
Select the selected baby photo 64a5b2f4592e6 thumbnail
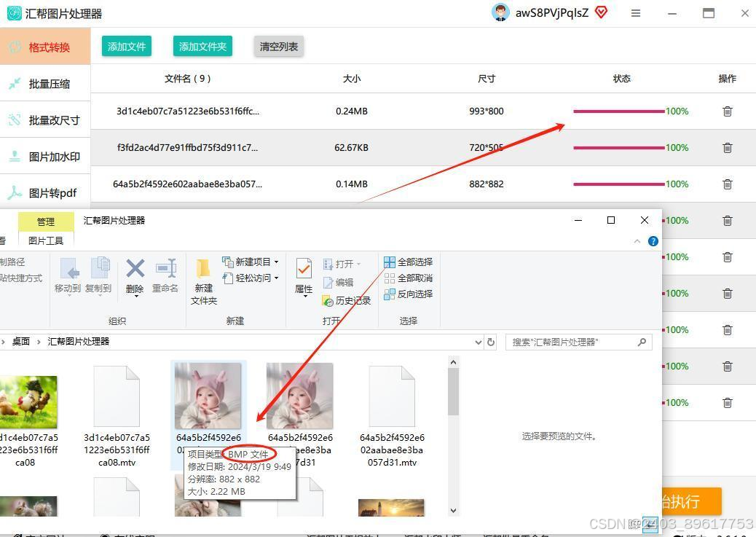click(x=208, y=396)
